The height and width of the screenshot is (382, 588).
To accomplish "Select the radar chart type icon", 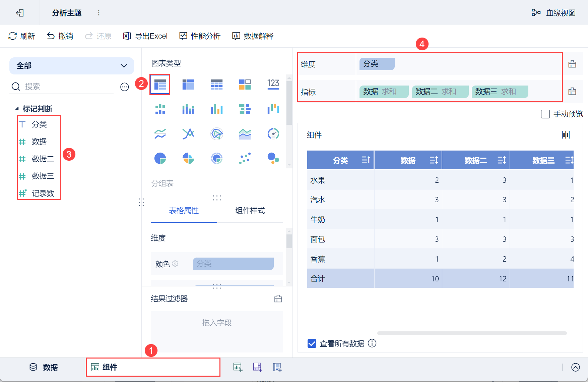I will coord(217,134).
